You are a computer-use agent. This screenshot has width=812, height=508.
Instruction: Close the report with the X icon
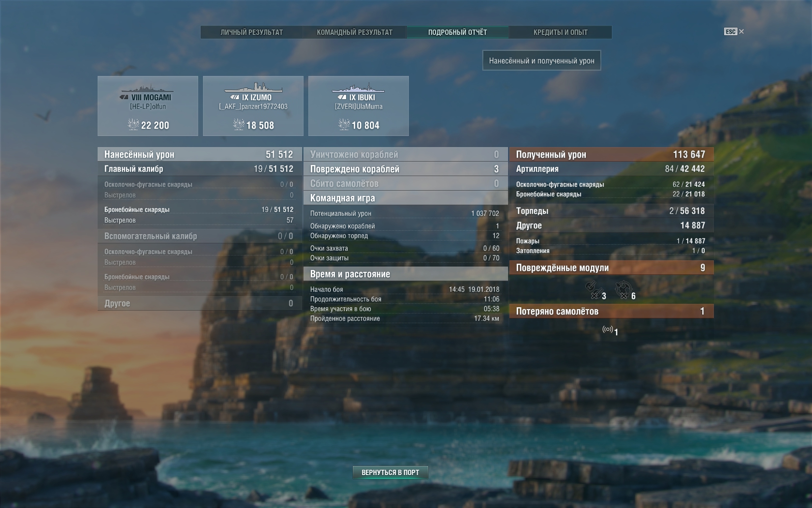click(741, 31)
